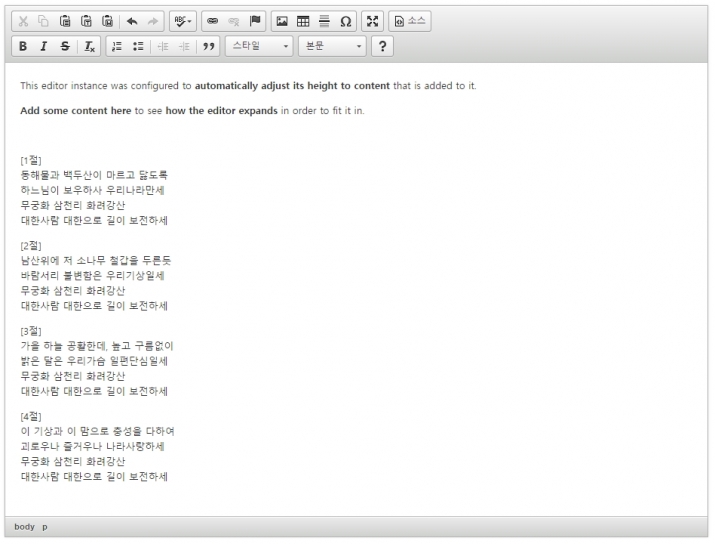The image size is (715, 544).
Task: Click the text '[2절]'
Action: click(31, 245)
